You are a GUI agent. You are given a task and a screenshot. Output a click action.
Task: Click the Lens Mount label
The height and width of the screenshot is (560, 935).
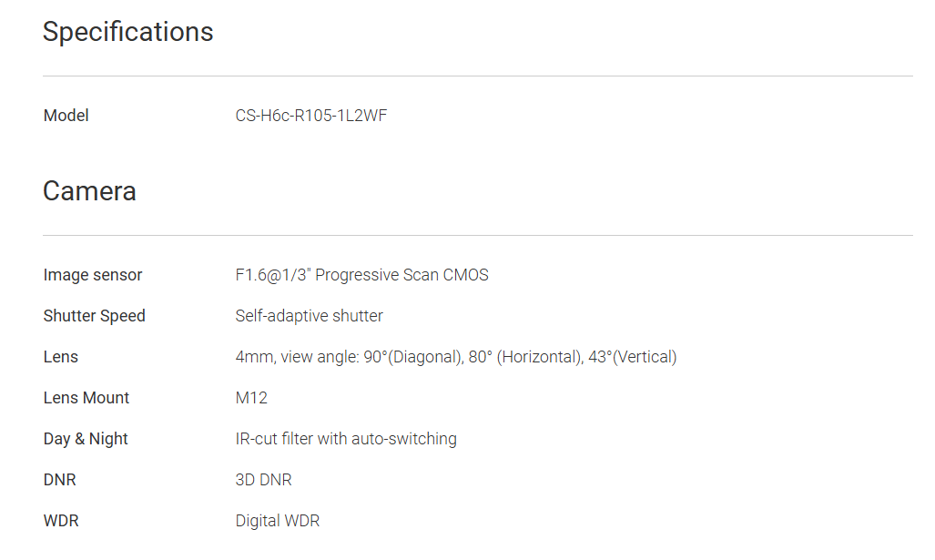click(86, 398)
